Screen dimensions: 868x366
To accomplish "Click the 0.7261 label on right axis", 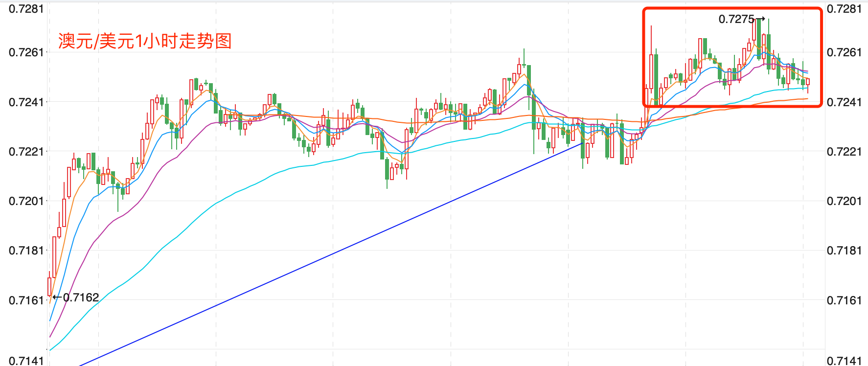I will (844, 52).
